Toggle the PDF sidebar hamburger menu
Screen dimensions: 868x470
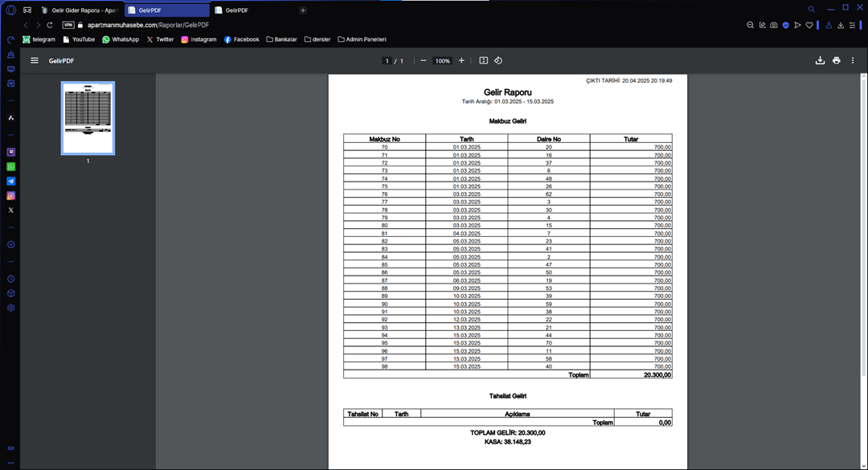click(35, 60)
